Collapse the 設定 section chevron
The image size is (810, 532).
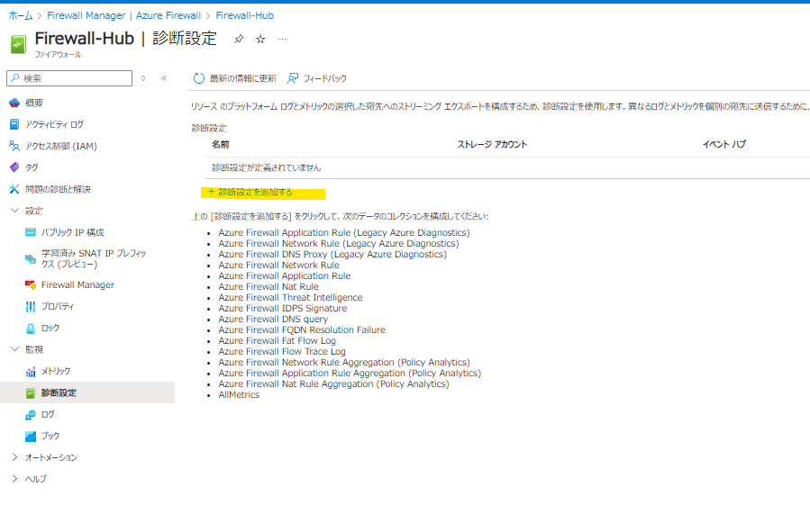point(14,211)
